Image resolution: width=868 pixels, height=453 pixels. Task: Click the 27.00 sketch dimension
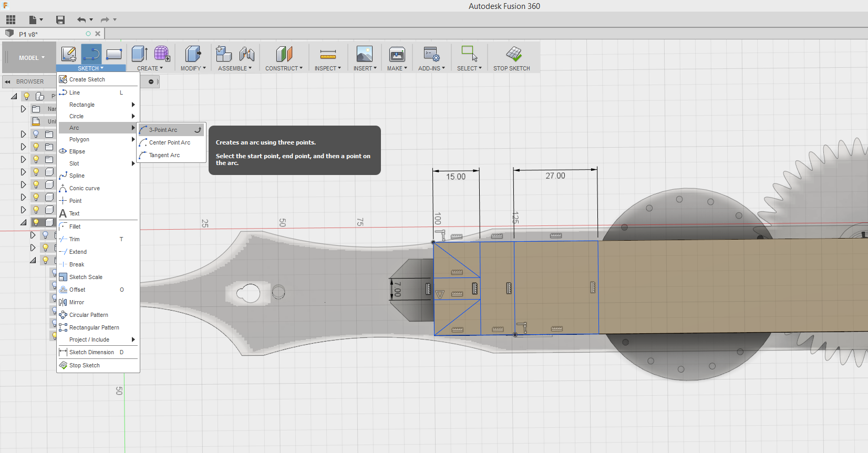pos(555,176)
